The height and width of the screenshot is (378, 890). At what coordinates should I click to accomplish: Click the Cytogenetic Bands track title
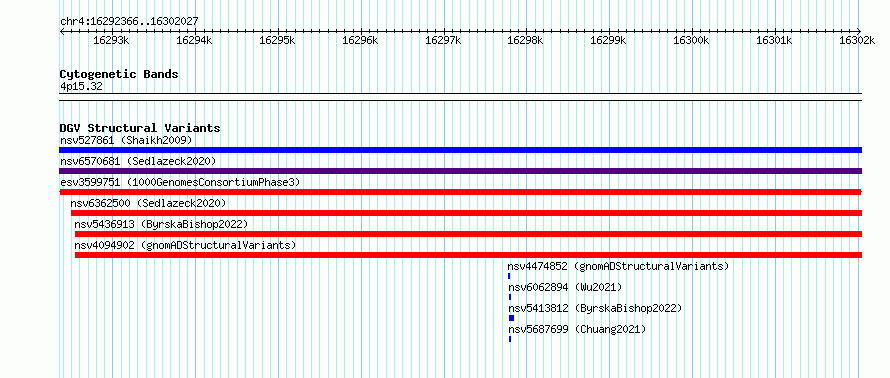click(119, 74)
